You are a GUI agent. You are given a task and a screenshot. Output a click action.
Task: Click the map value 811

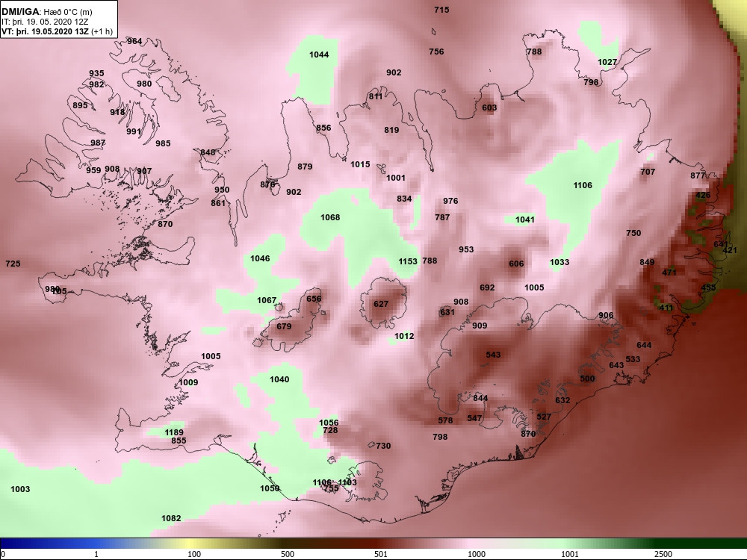pyautogui.click(x=376, y=96)
